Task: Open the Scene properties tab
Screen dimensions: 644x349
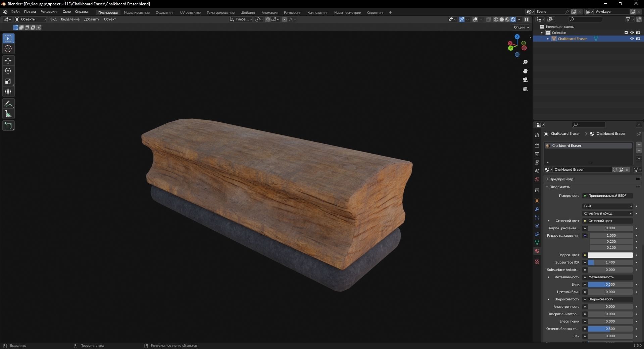Action: (x=537, y=171)
